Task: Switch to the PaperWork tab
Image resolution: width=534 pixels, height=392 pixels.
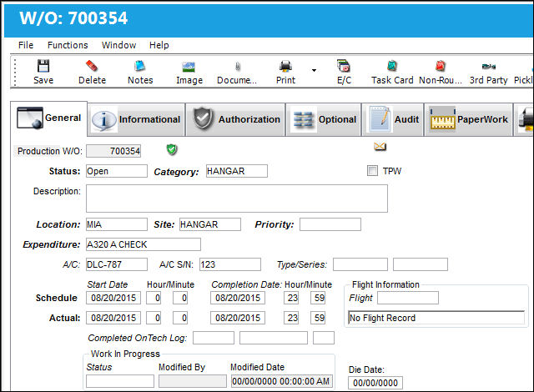Action: pos(468,120)
